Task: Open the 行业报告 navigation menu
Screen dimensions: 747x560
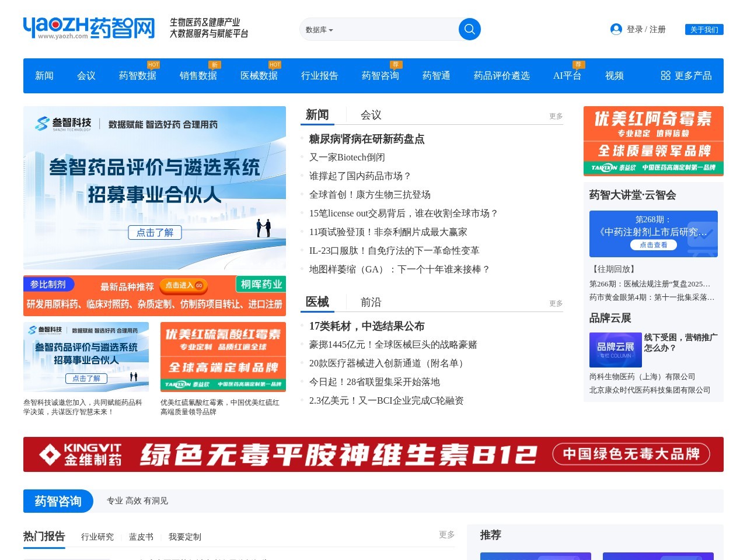Action: coord(319,76)
